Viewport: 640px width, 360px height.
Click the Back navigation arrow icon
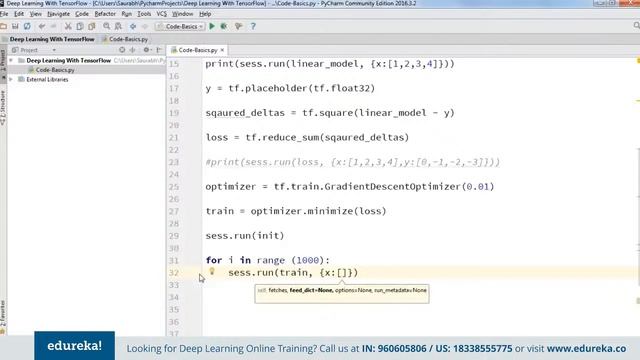click(x=133, y=26)
